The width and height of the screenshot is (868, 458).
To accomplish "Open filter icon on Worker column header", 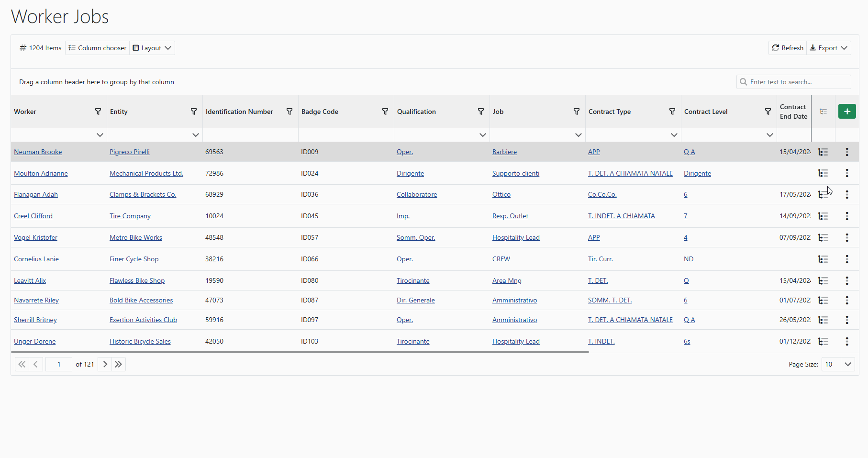I will pos(98,112).
